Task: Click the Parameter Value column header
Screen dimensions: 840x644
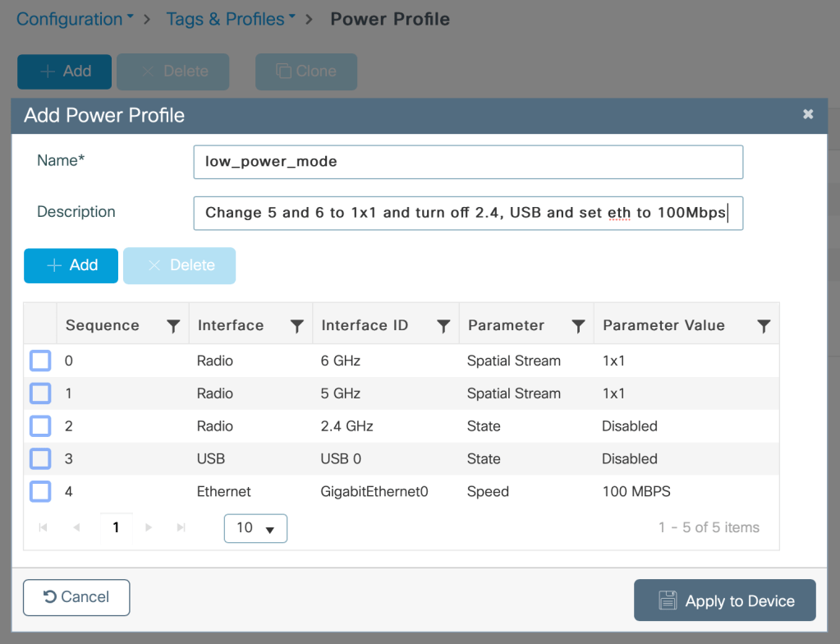Action: click(663, 325)
